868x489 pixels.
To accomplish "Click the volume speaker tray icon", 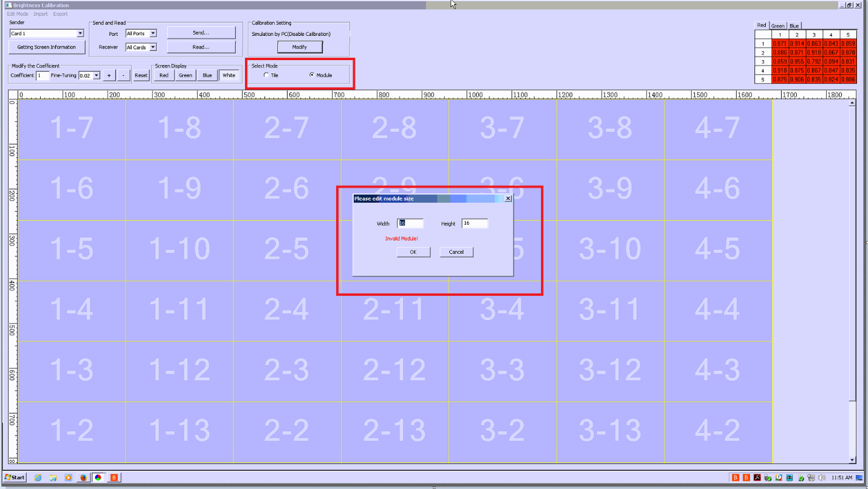I will (x=821, y=477).
